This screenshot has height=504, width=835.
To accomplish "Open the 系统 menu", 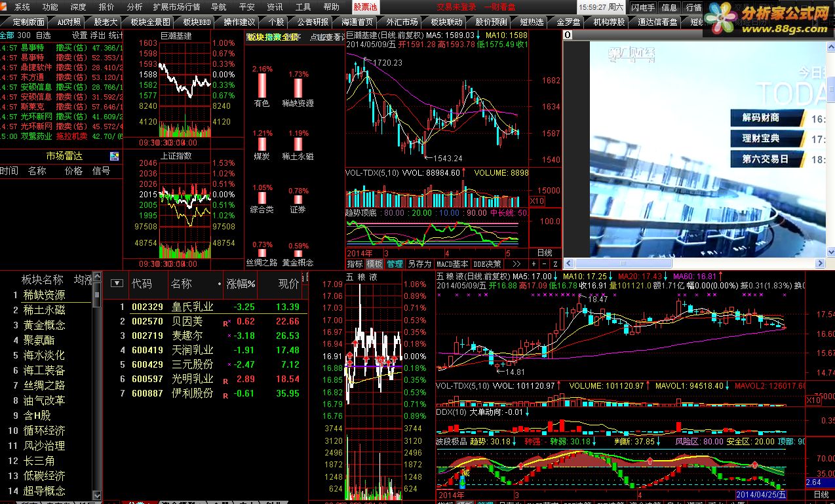I will click(x=22, y=7).
